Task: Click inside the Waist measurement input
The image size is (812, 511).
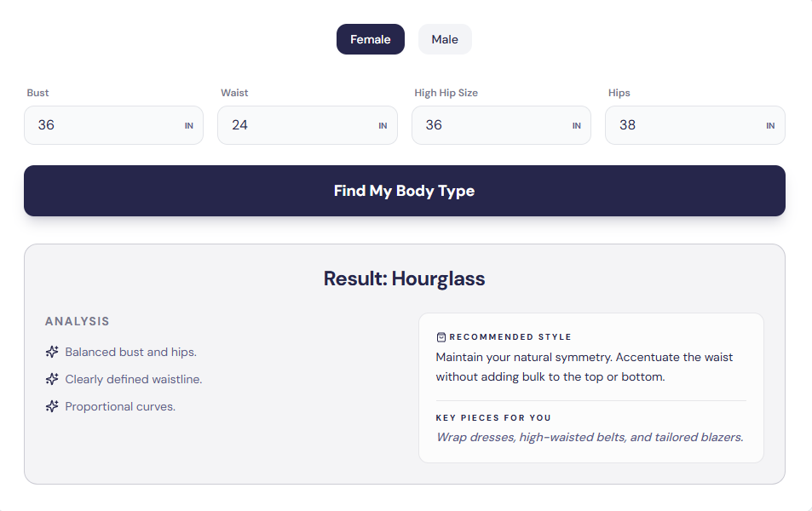Action: (297, 124)
